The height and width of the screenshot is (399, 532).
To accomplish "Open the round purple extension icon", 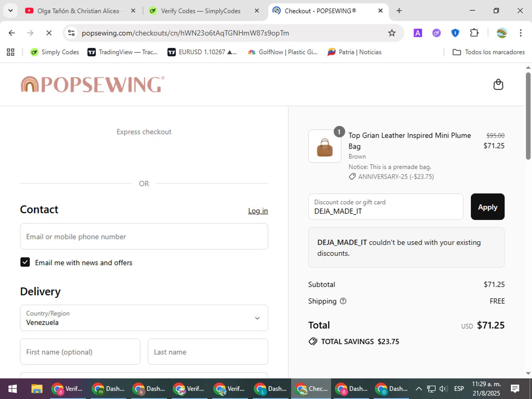I will click(x=437, y=33).
